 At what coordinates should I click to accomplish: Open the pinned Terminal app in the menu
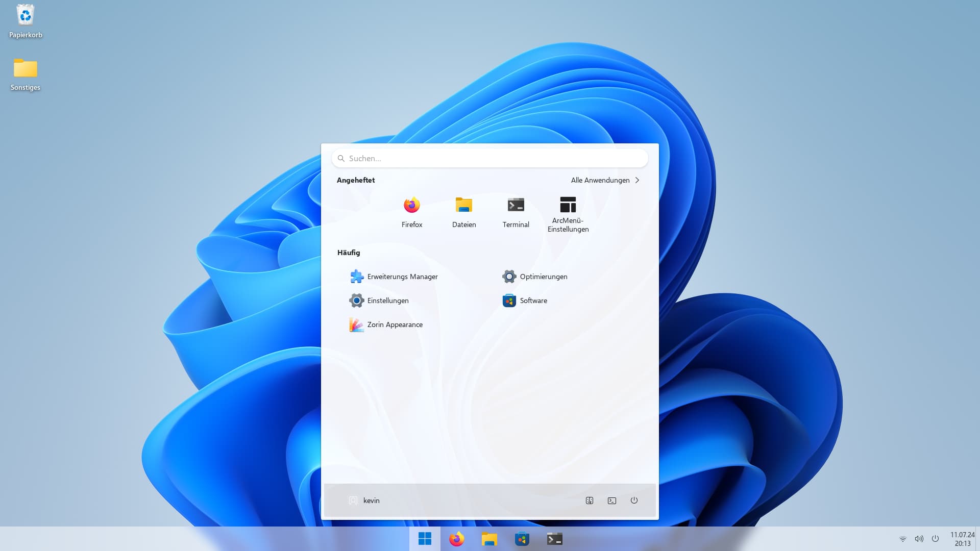(x=516, y=212)
